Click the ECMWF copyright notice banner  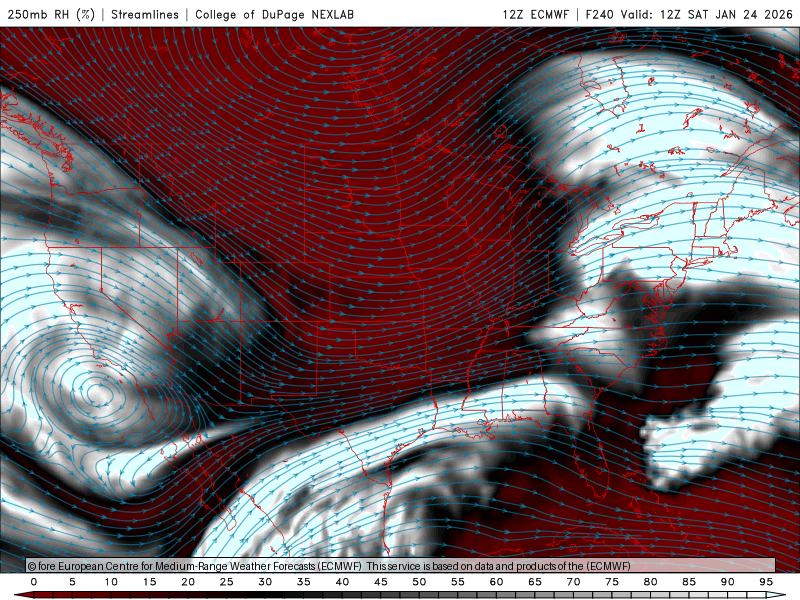tap(401, 566)
